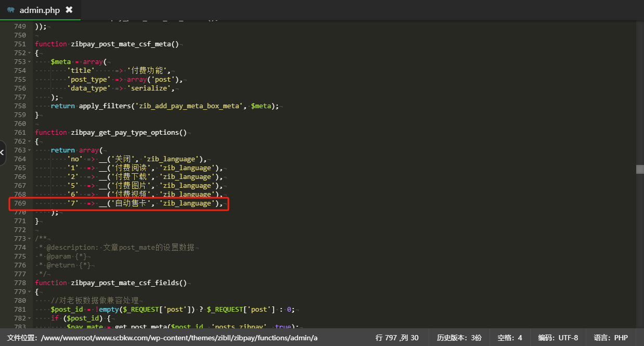The height and width of the screenshot is (346, 644).
Task: Open the 历史版本 3份 history list
Action: click(459, 338)
